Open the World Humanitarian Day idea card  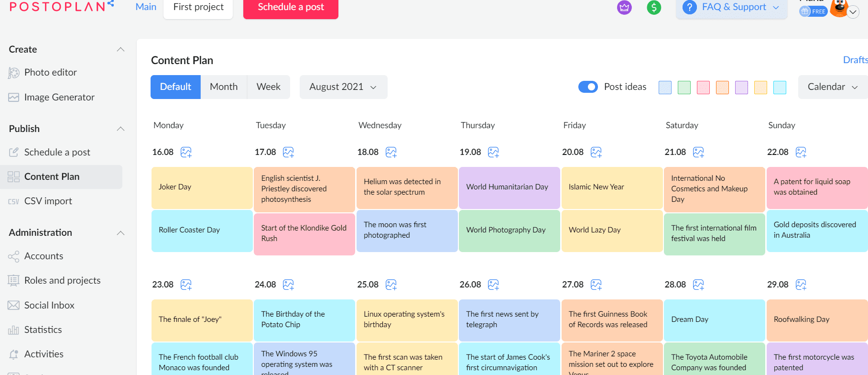click(x=509, y=187)
